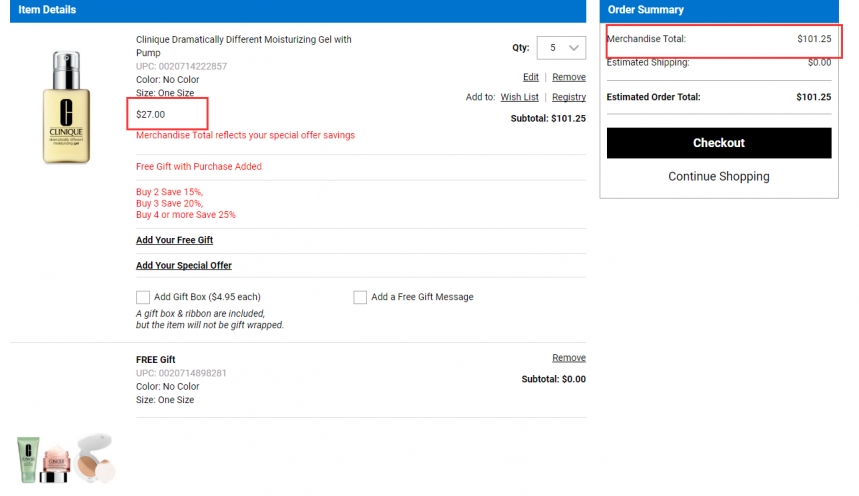Click the Buy 4 or more Save 25% text
The width and height of the screenshot is (859, 496).
(x=186, y=215)
